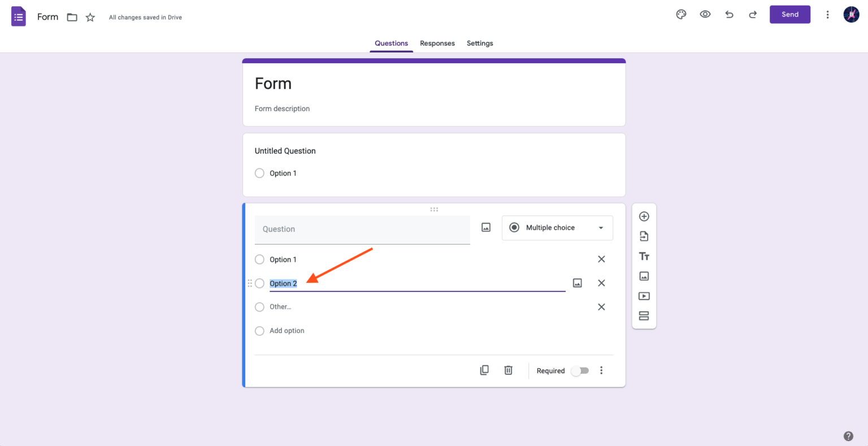Click the redo arrow icon
The image size is (868, 446).
753,15
